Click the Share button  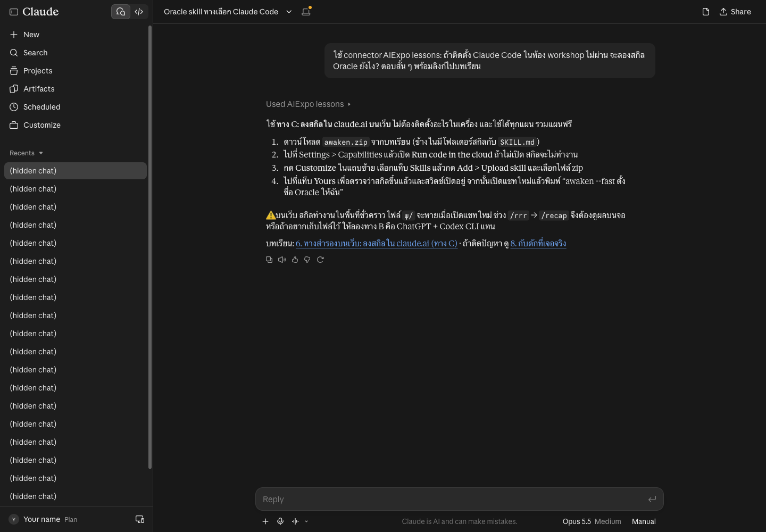[735, 12]
